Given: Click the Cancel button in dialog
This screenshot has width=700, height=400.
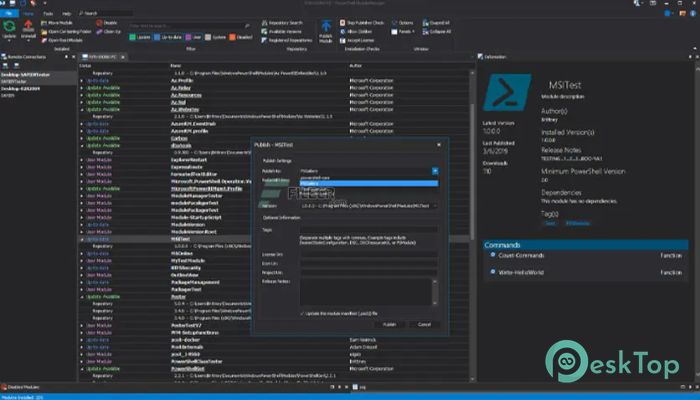Looking at the screenshot, I should coord(424,325).
